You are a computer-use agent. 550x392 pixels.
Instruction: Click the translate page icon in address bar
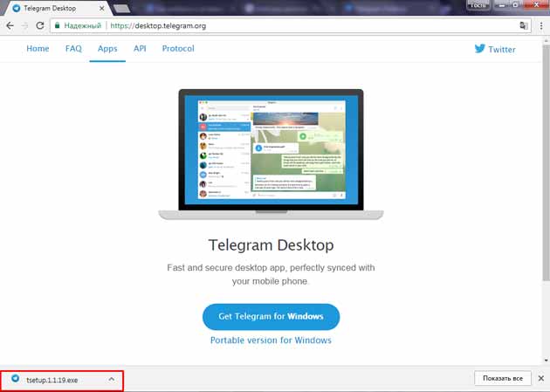pos(524,25)
